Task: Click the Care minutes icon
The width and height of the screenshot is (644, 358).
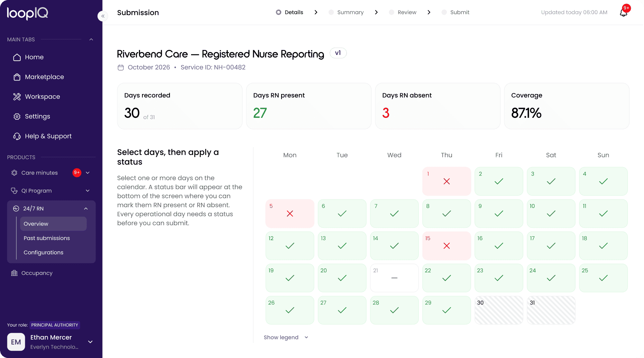Action: tap(14, 173)
